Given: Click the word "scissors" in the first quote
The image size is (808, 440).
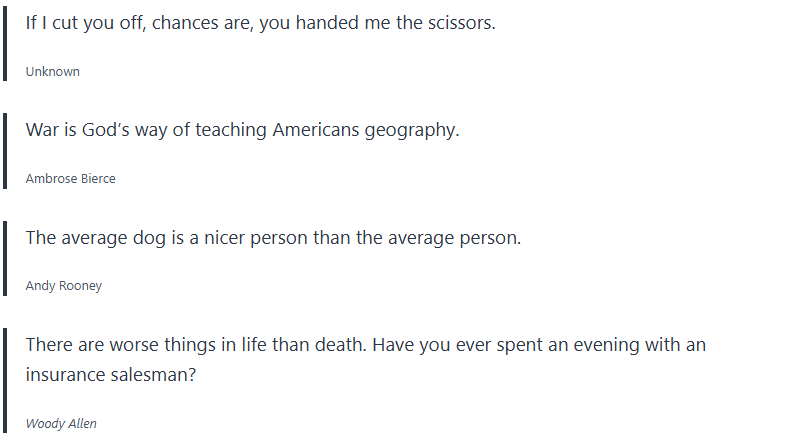Looking at the screenshot, I should (461, 23).
